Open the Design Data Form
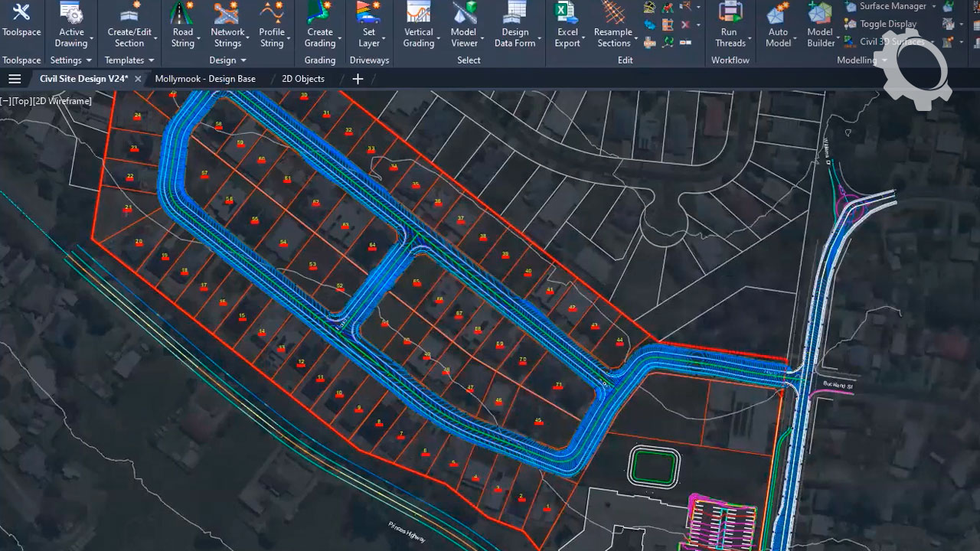Image resolution: width=980 pixels, height=551 pixels. [515, 24]
